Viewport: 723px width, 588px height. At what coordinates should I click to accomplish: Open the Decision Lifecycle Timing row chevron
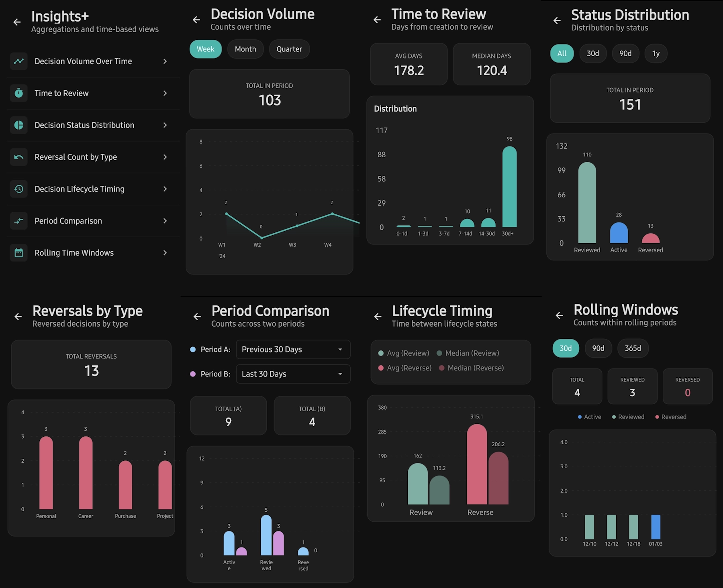click(165, 189)
